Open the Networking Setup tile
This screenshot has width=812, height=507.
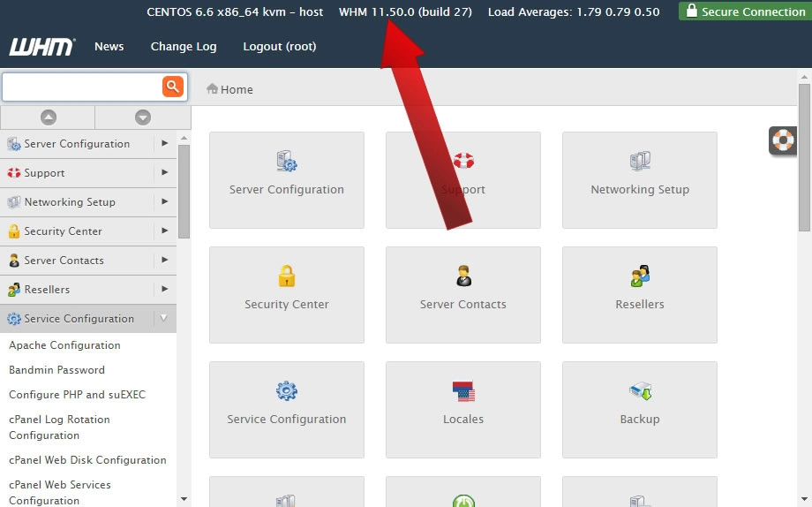(x=640, y=180)
